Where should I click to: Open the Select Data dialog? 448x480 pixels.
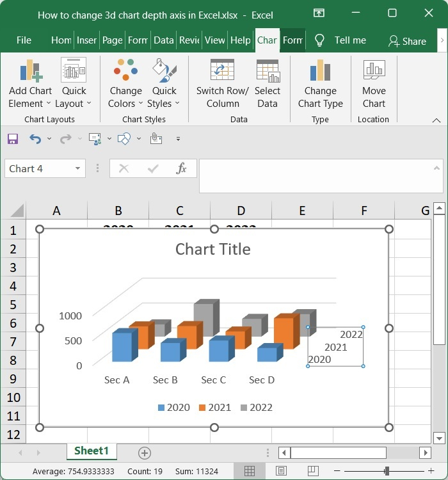click(268, 83)
